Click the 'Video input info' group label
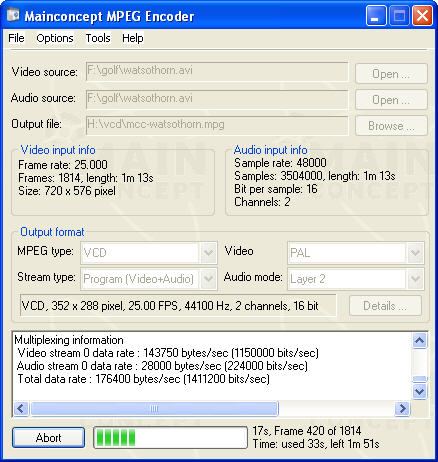This screenshot has width=438, height=462. [58, 150]
